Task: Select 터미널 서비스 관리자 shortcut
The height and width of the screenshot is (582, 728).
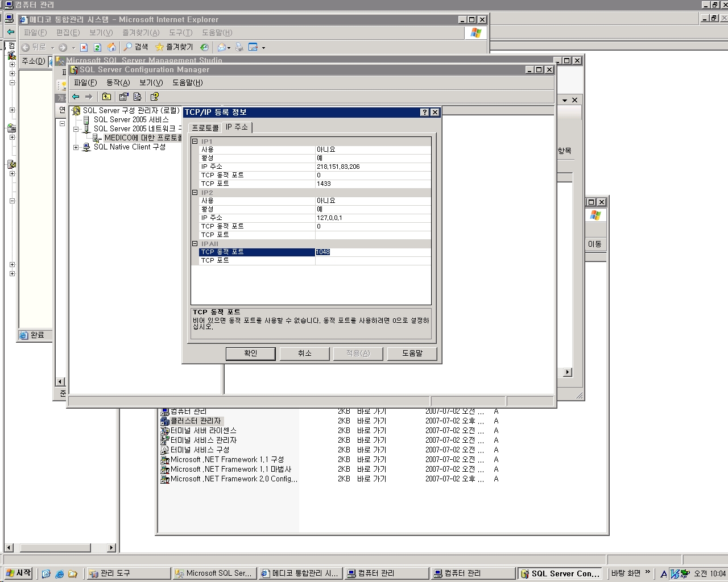Action: tap(198, 440)
